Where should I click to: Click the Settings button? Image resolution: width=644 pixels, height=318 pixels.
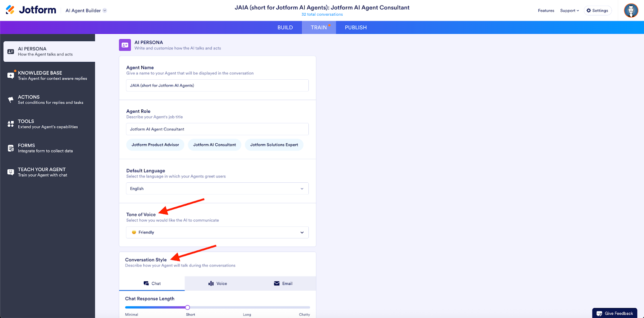tap(598, 10)
